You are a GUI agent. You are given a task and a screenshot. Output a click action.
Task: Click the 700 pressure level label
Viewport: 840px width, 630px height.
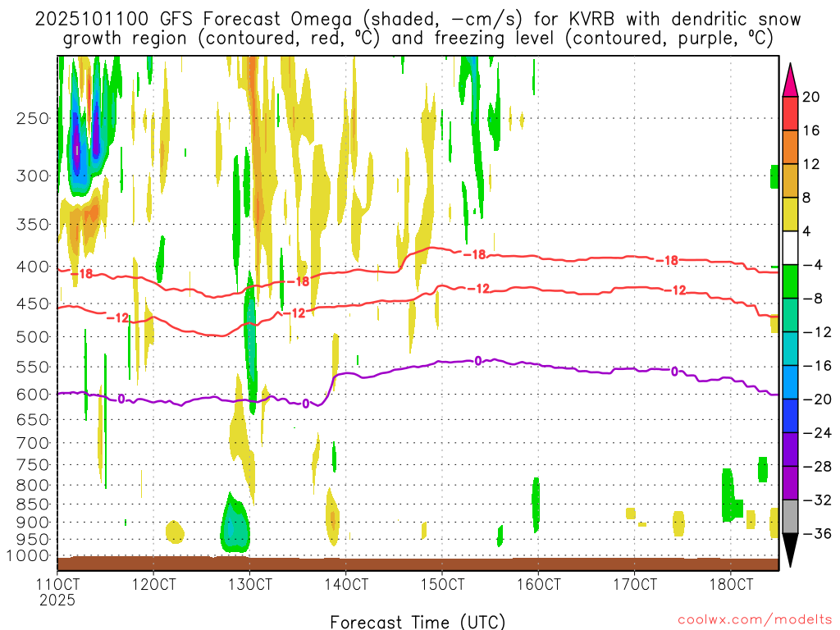coord(33,443)
